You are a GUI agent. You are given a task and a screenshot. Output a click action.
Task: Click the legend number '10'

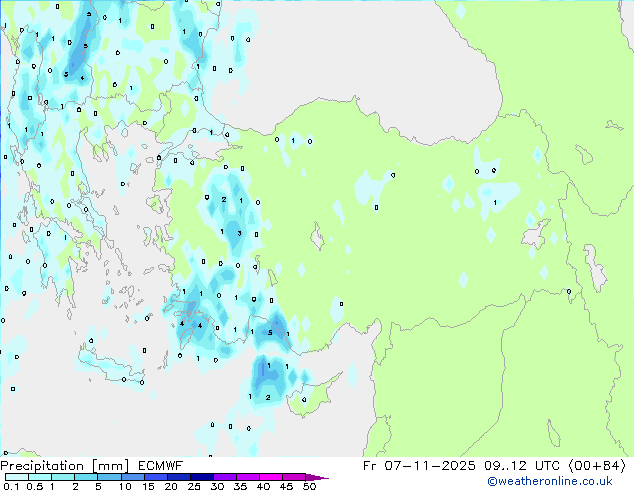125,486
